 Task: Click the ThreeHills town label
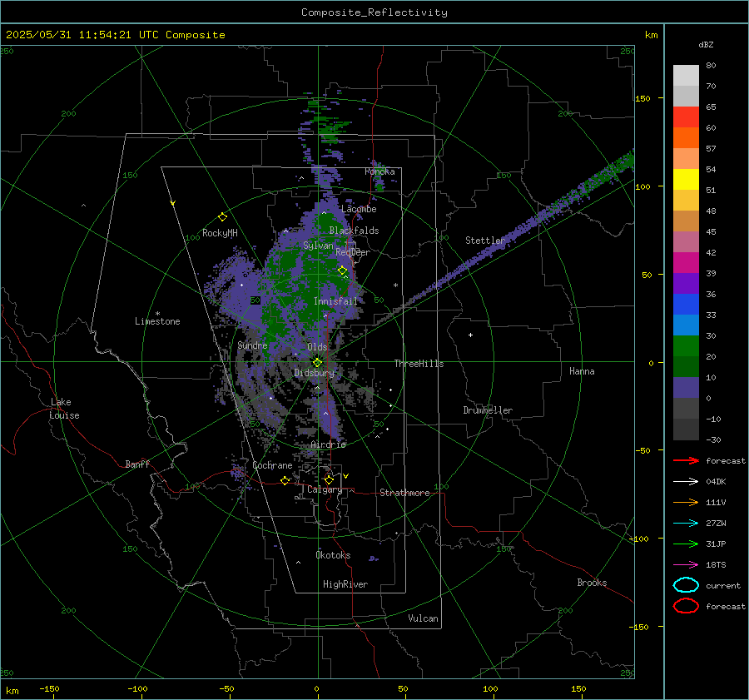tap(419, 364)
